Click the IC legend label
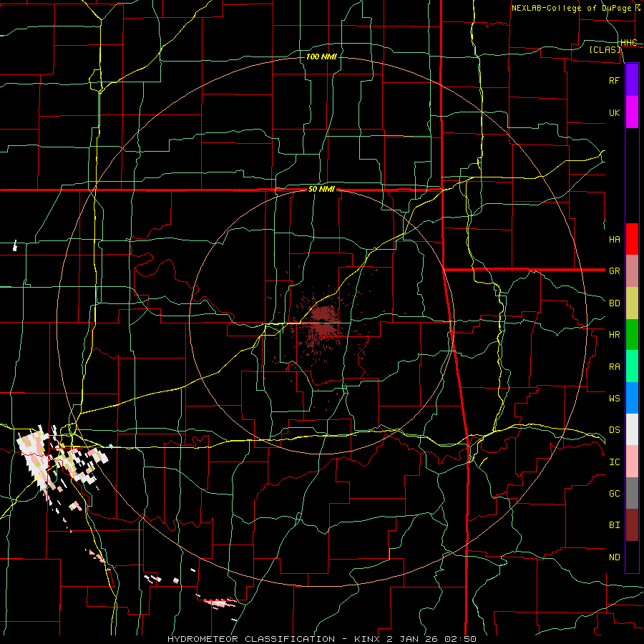Screen dimensions: 644x644 pos(614,462)
